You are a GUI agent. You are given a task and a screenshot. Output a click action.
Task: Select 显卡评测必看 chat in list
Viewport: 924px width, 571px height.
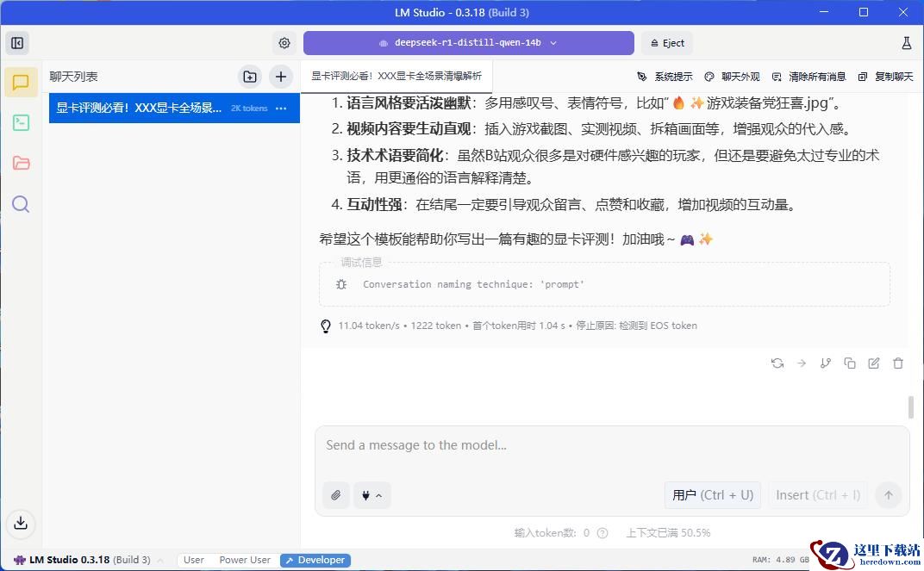point(174,108)
